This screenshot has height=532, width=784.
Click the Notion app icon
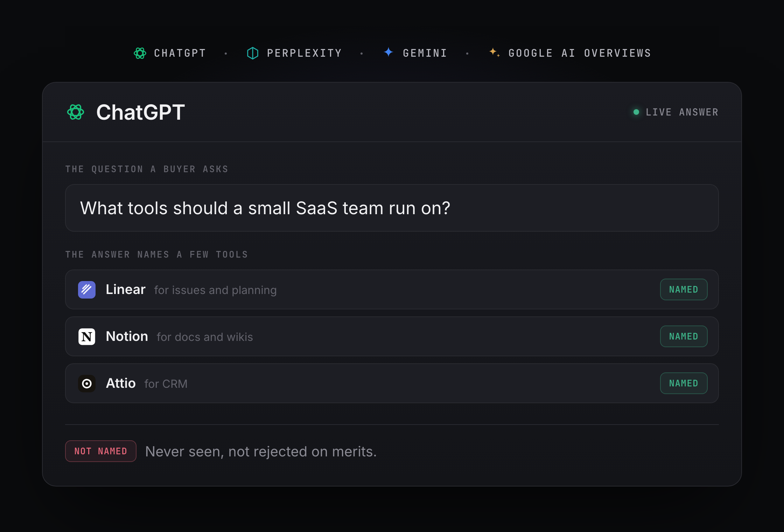point(87,336)
